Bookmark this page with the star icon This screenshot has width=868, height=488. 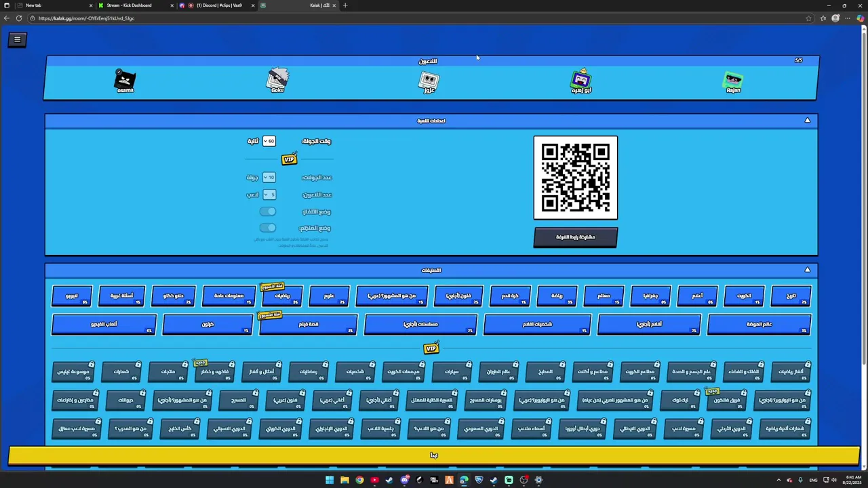(808, 18)
